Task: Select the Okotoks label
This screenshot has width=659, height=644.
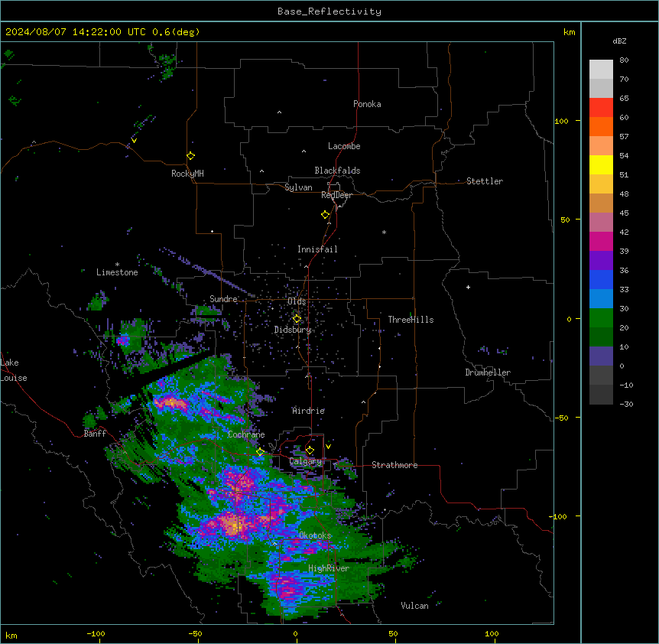Action: pos(315,535)
